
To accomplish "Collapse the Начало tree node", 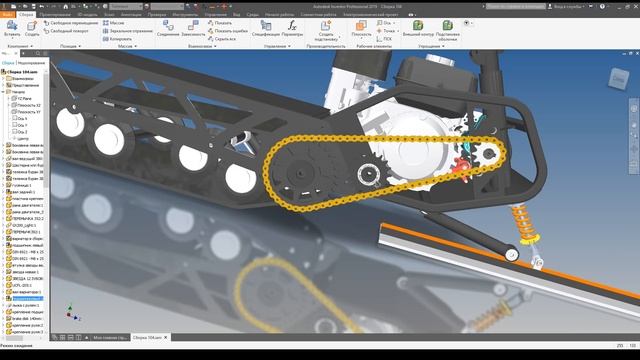I will 3,92.
